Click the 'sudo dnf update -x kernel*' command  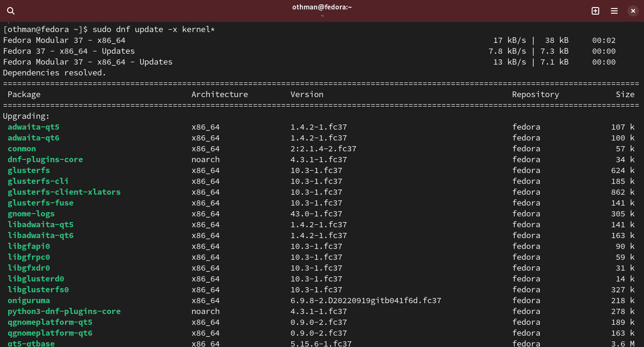153,29
